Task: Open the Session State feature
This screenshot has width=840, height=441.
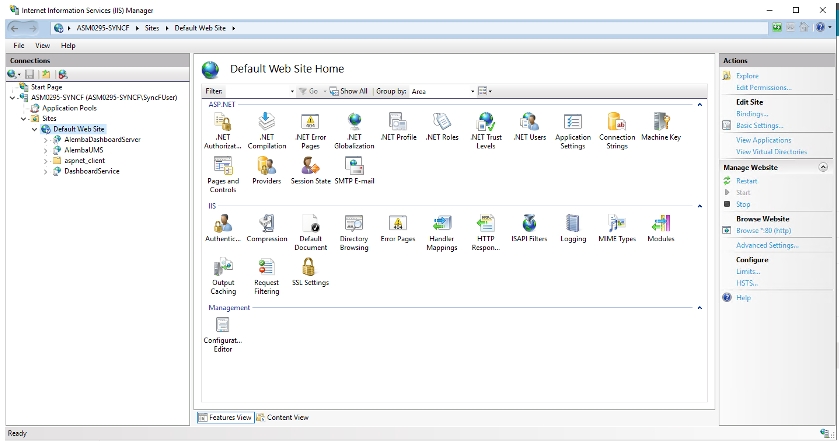Action: coord(310,166)
